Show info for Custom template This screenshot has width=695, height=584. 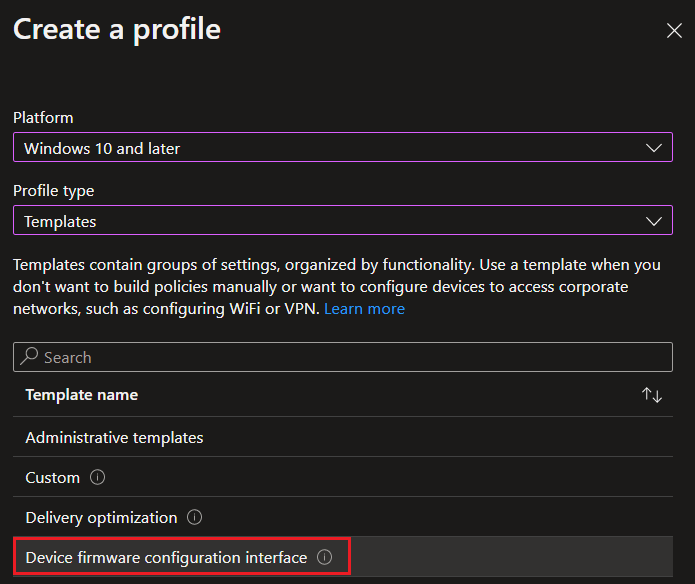[98, 477]
